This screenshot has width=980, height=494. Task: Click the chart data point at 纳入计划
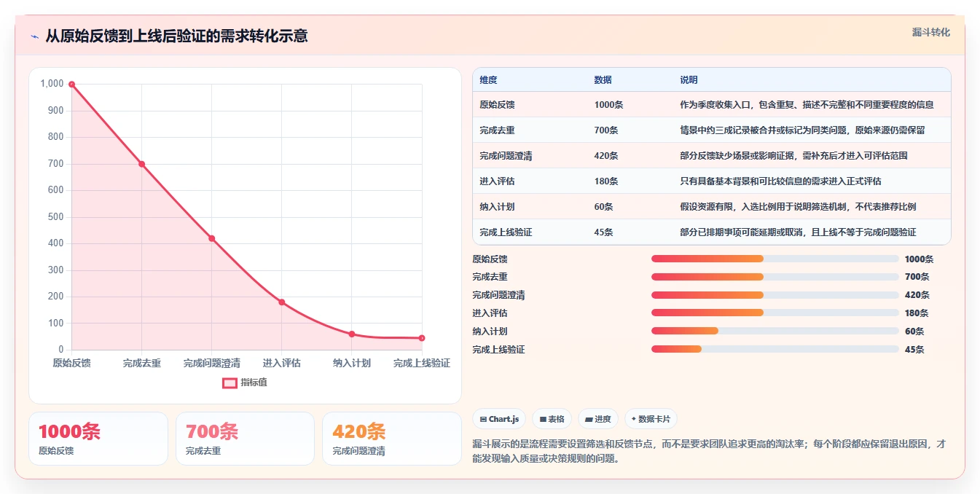(352, 334)
